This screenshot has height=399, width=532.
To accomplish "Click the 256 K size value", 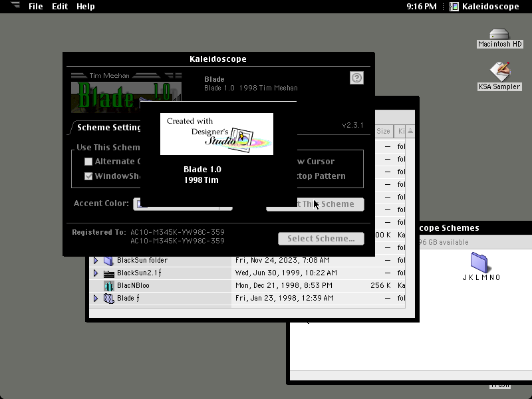I will point(380,286).
